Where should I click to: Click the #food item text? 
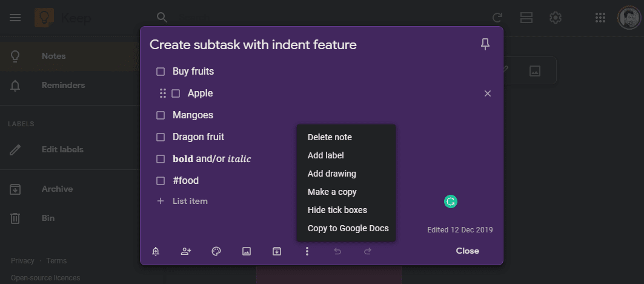pos(185,181)
